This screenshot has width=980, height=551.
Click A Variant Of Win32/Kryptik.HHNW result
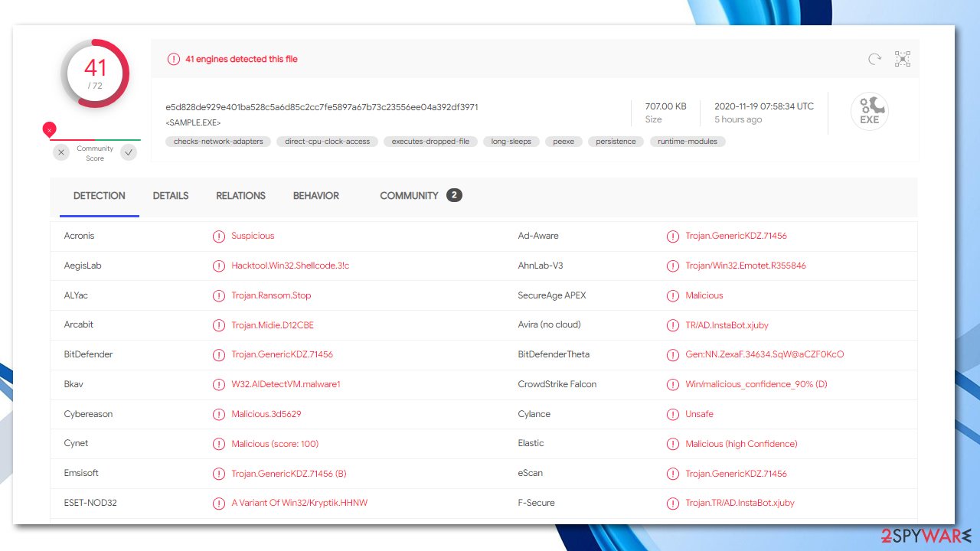pyautogui.click(x=299, y=504)
